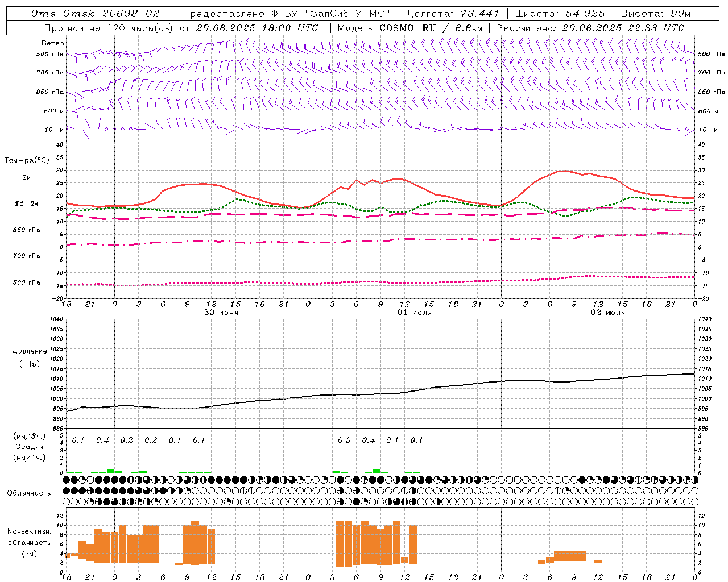The height and width of the screenshot is (582, 728).
Task: Click the Долгота: 73.441 value
Action: point(453,14)
